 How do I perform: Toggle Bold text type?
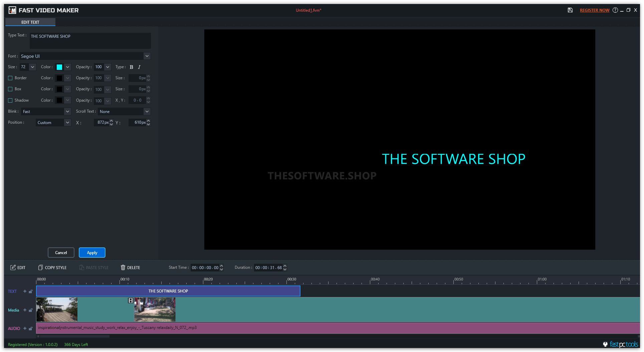tap(132, 67)
